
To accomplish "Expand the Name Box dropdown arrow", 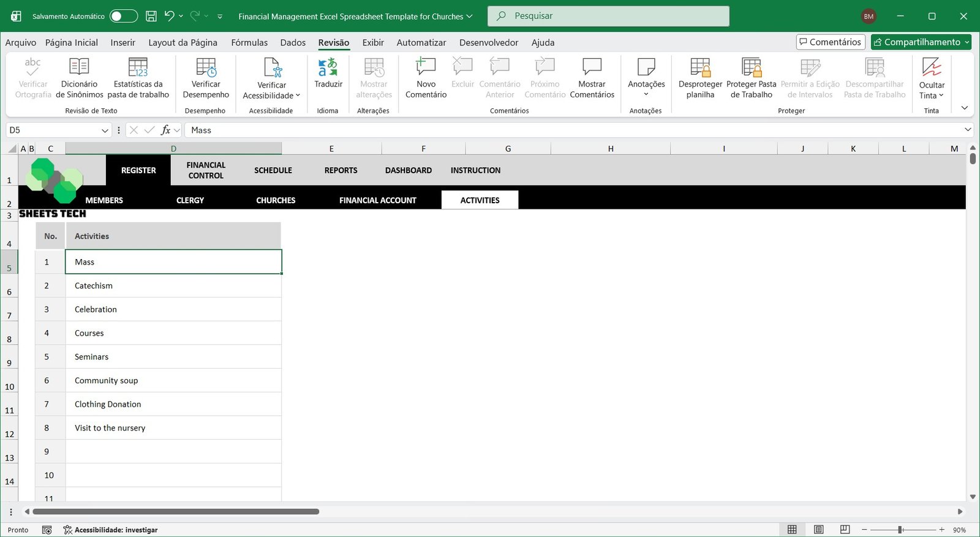I will (x=105, y=130).
